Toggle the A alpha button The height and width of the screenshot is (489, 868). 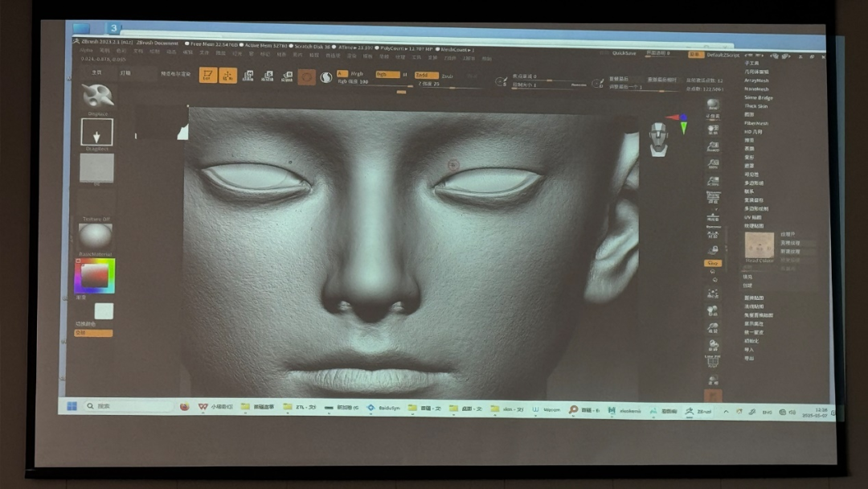coord(342,74)
